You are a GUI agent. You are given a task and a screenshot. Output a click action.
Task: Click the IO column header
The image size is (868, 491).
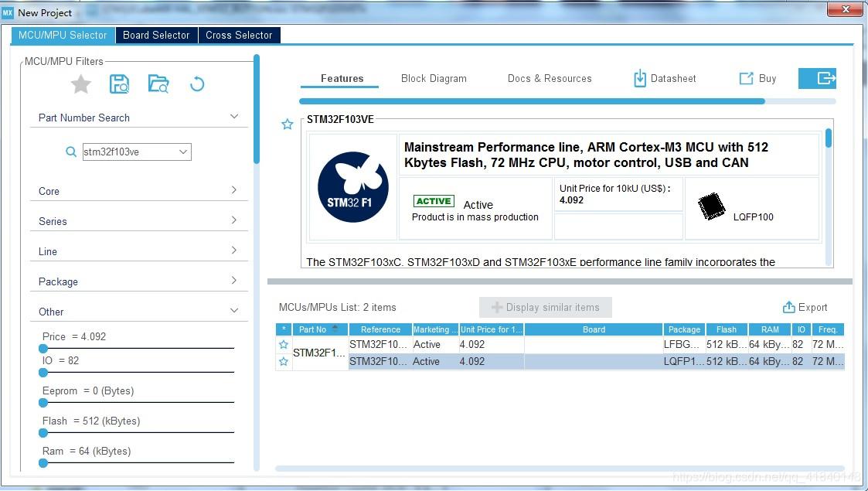[x=801, y=329]
